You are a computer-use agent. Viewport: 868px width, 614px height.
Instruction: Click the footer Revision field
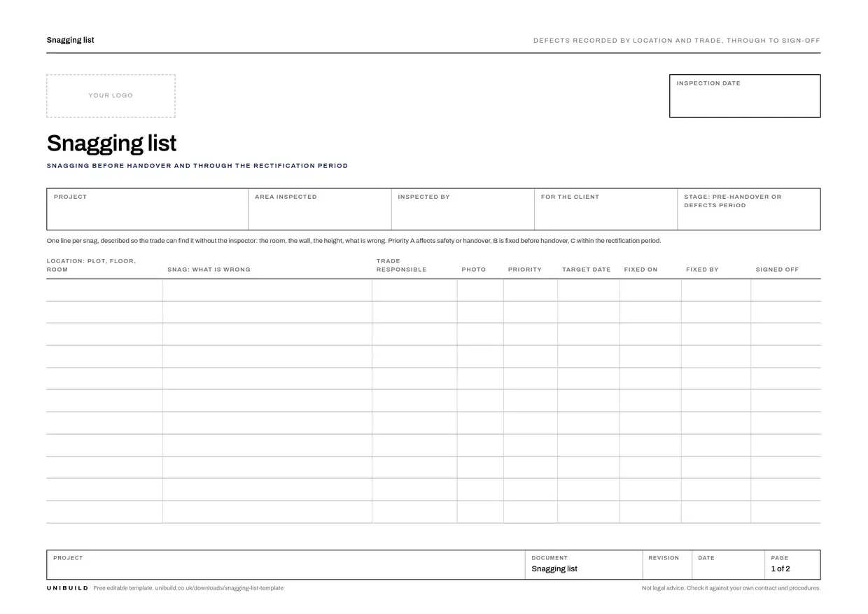click(666, 565)
